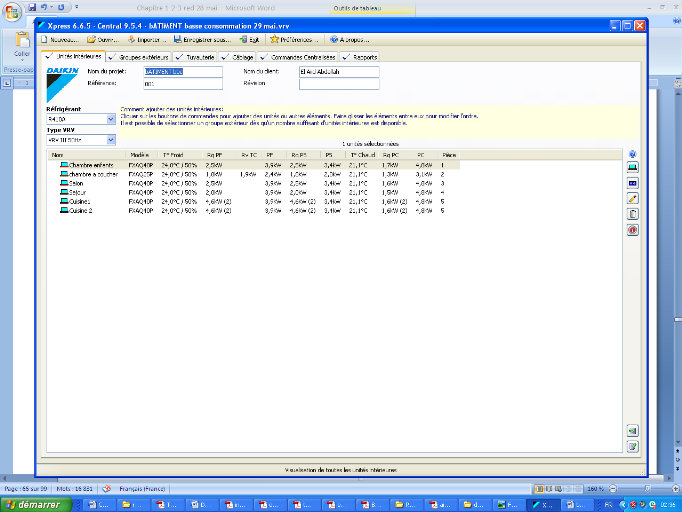Click the Windows démarrer Start button
Image resolution: width=682 pixels, height=512 pixels.
pyautogui.click(x=32, y=504)
